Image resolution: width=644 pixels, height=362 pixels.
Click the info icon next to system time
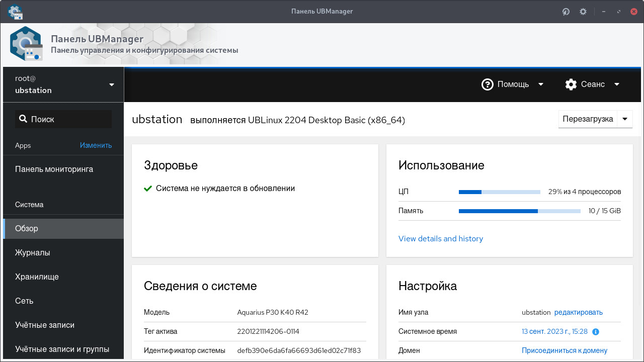(596, 332)
